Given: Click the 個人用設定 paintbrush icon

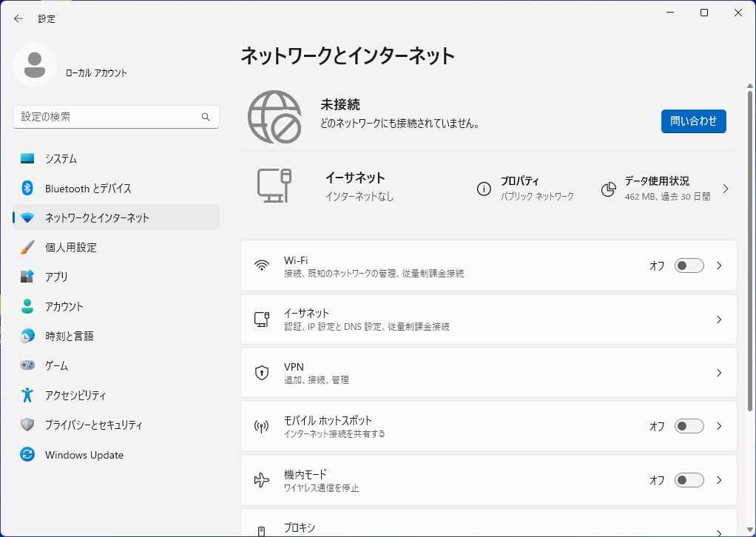Looking at the screenshot, I should pos(27,247).
